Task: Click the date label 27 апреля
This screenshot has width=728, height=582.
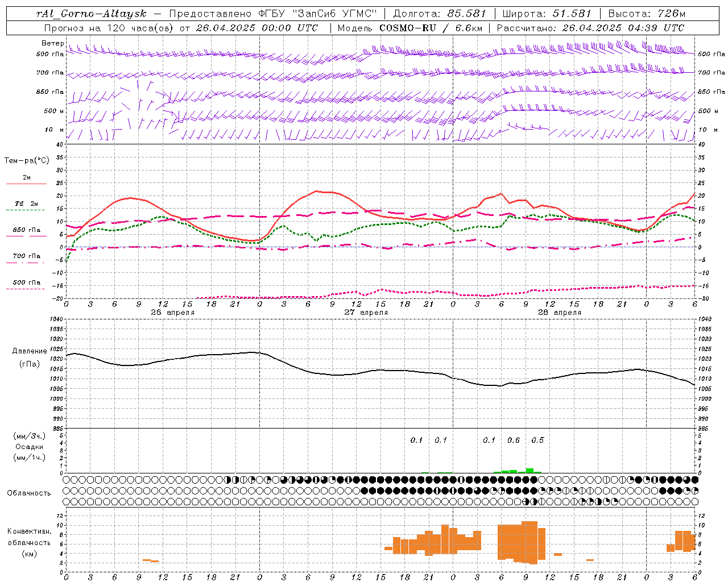Action: 366,313
